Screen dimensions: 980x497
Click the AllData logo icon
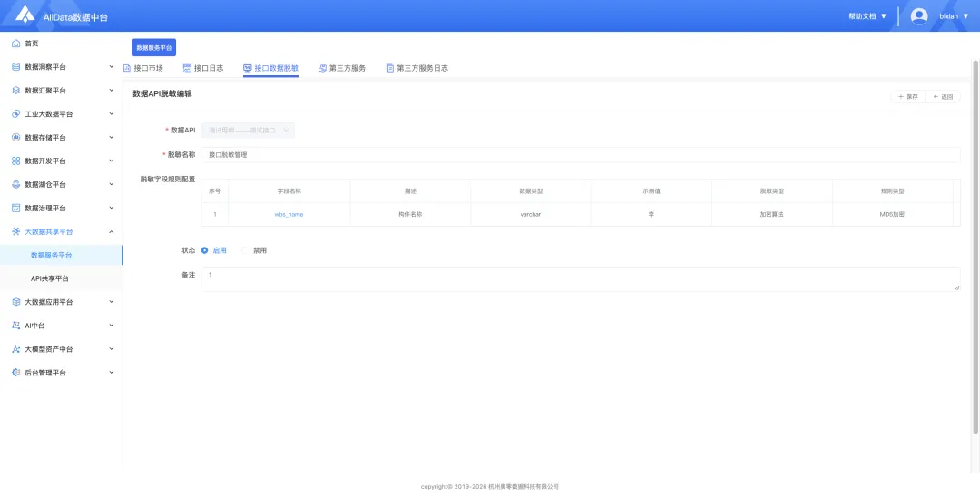pyautogui.click(x=25, y=15)
